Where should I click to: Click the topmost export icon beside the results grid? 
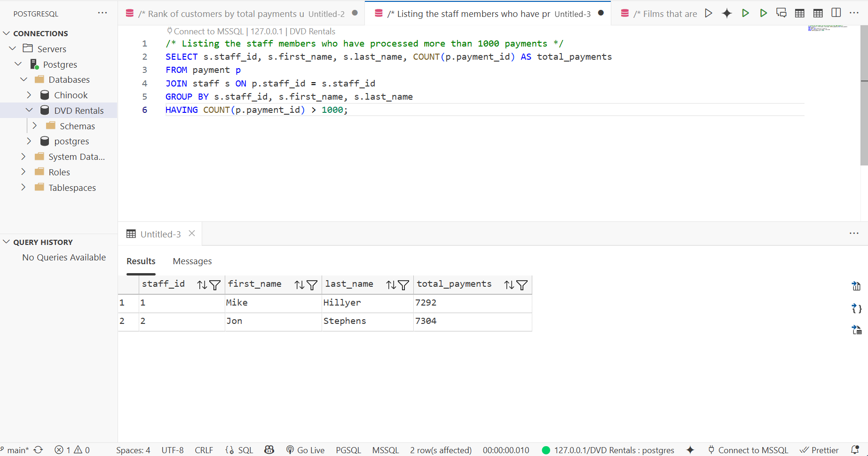tap(856, 286)
